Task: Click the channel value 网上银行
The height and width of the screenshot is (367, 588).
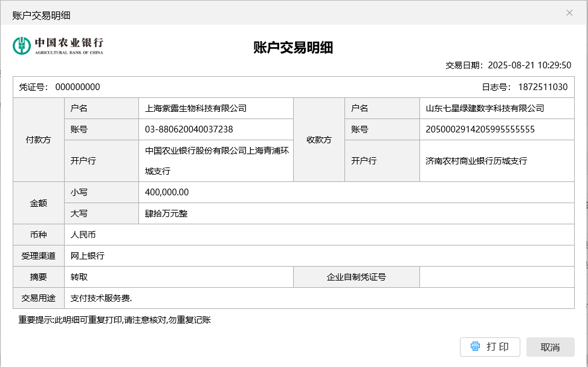Action: [88, 256]
